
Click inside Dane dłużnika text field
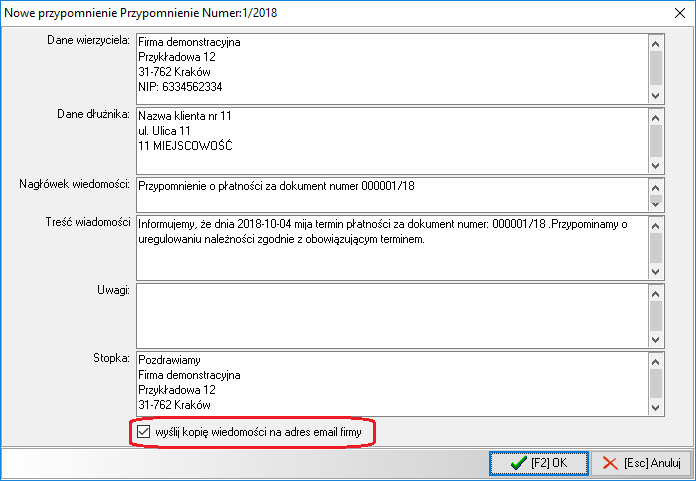(390, 138)
